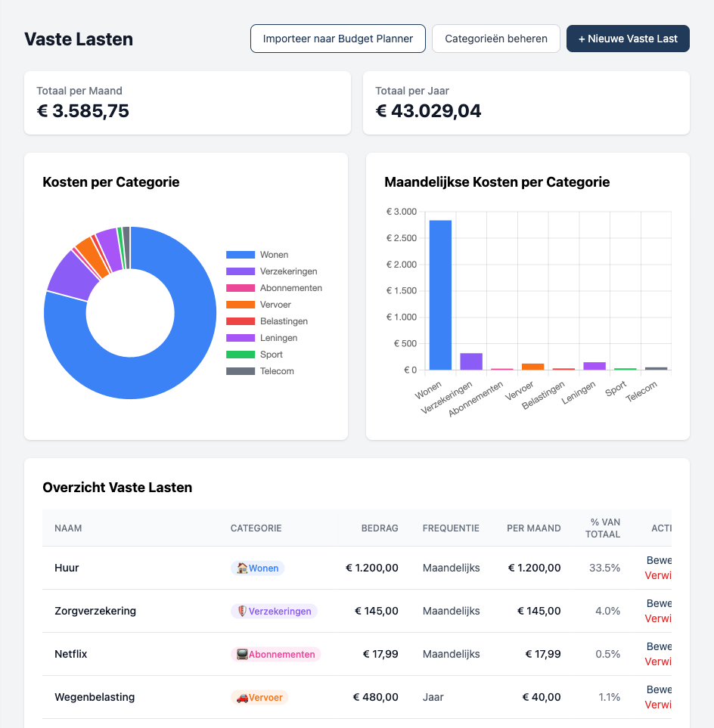Click the blue Wonen bar in bar chart

pyautogui.click(x=440, y=295)
